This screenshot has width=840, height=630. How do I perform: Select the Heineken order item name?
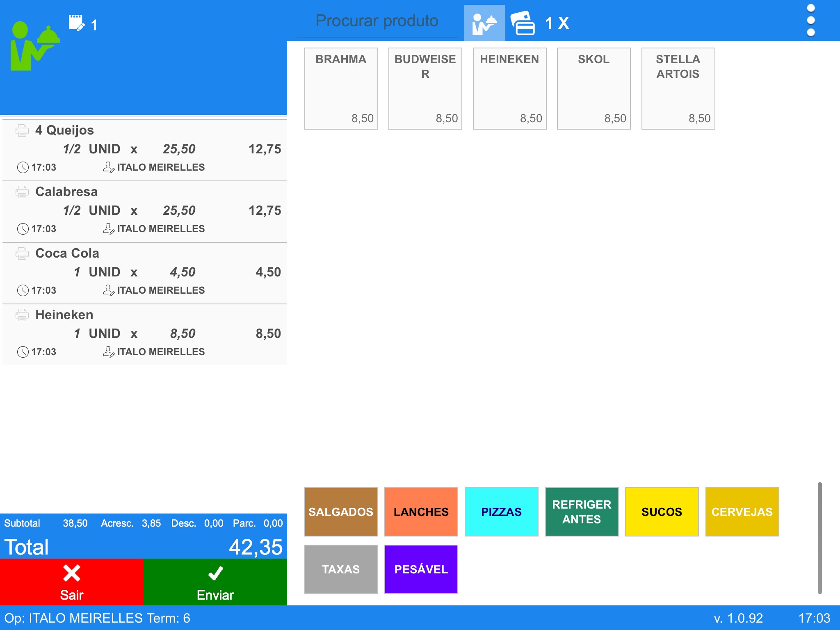tap(64, 315)
